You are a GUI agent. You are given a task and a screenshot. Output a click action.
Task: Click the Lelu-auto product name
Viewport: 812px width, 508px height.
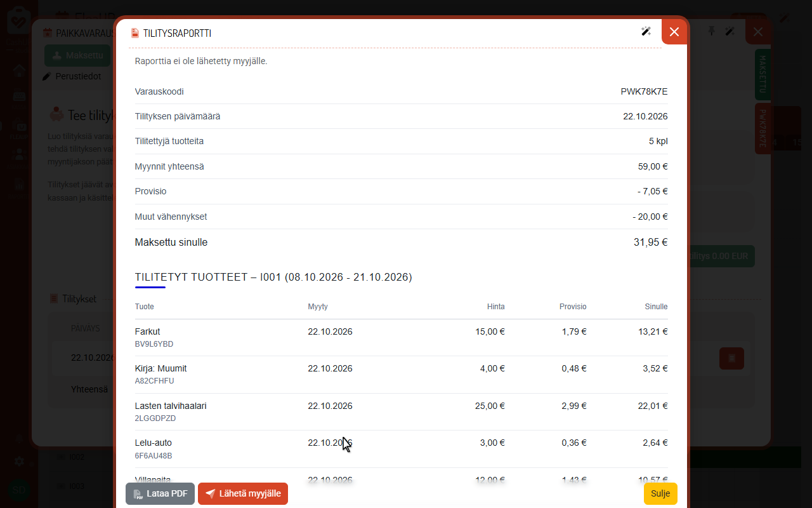[x=154, y=443]
